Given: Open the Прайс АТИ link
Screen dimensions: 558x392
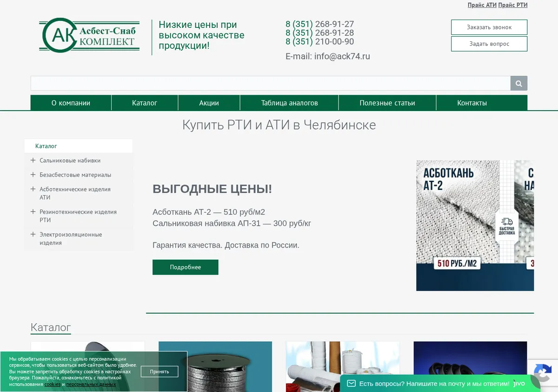Looking at the screenshot, I should point(482,5).
